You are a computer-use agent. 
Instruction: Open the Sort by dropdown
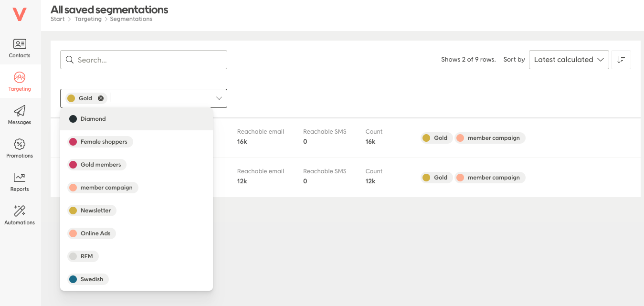(x=569, y=59)
